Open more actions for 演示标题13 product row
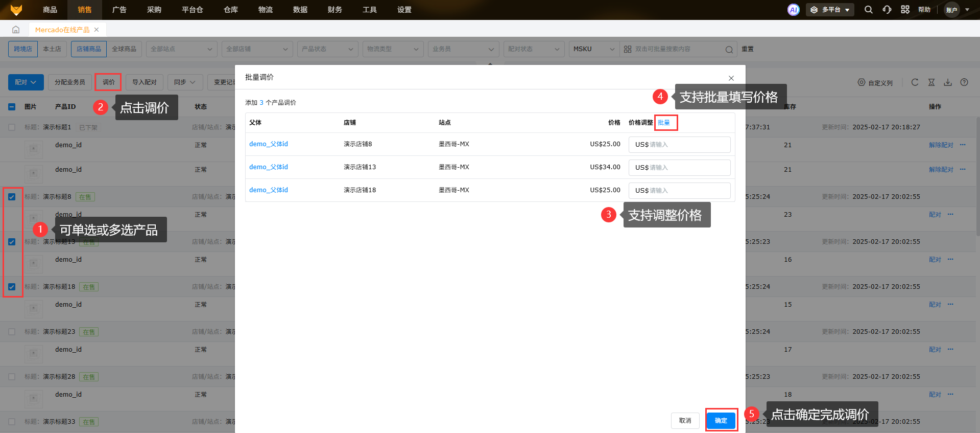The image size is (980, 433). point(950,260)
